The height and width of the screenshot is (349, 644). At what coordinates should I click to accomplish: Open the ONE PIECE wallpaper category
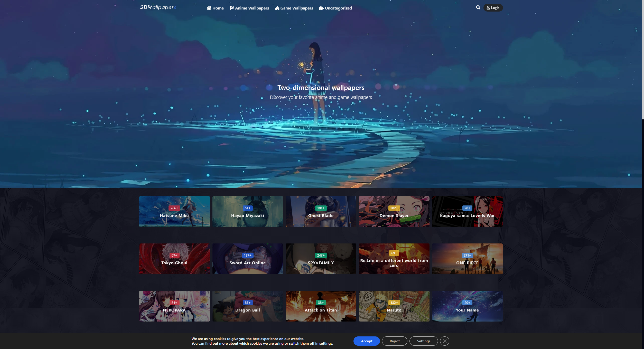click(x=467, y=259)
